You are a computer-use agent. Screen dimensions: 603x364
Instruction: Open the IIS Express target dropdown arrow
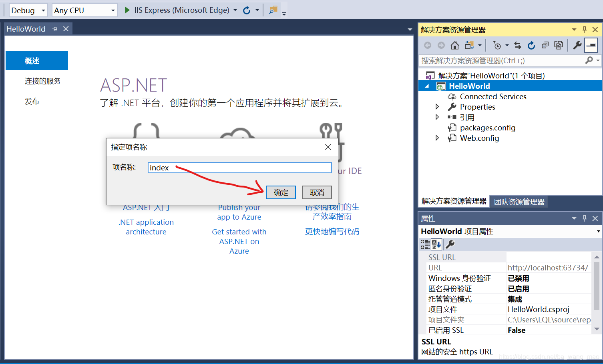point(235,10)
